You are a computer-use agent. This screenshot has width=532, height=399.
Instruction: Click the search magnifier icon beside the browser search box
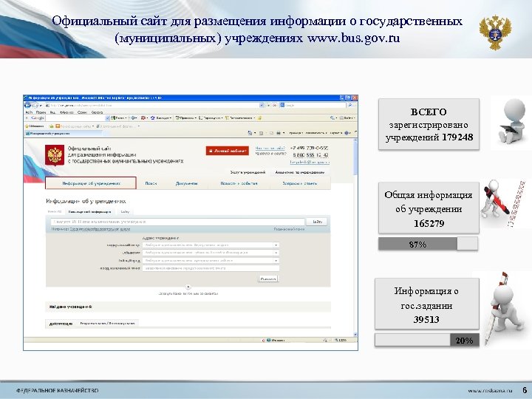pos(350,105)
